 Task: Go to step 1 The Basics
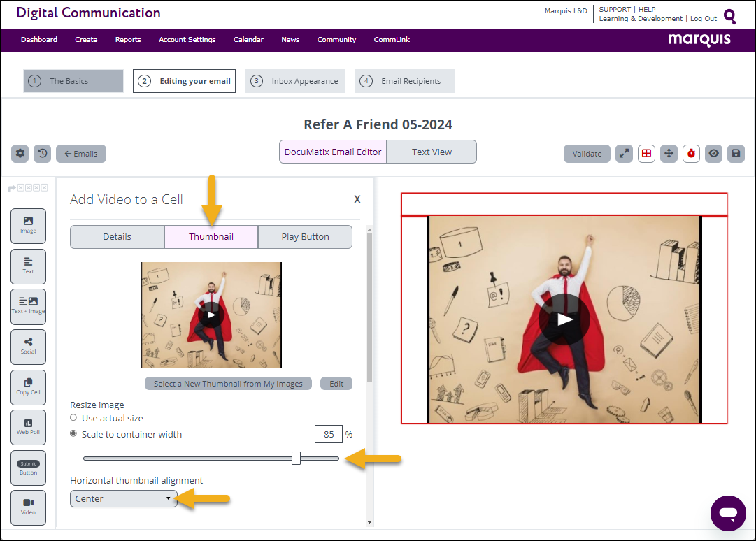(73, 81)
